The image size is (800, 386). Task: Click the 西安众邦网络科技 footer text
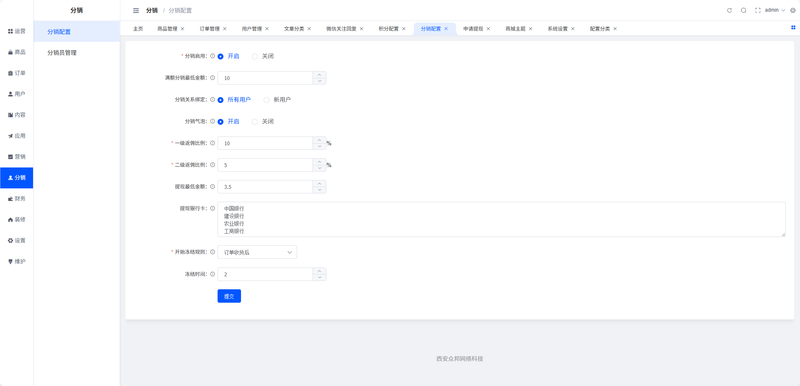point(460,358)
